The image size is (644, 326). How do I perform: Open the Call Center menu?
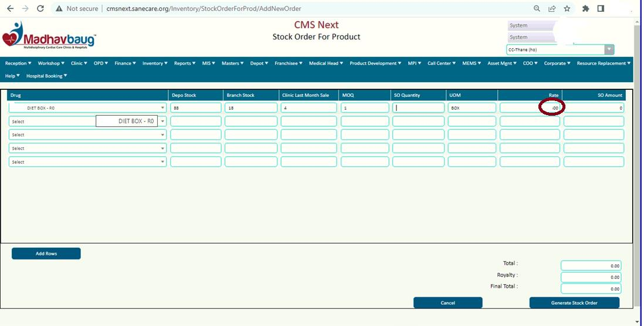[x=442, y=63]
